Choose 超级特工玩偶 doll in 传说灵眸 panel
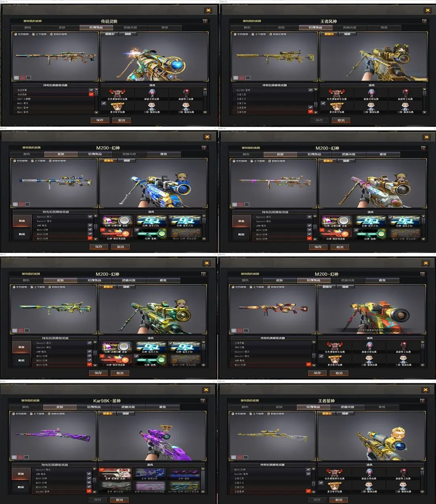Viewport: 436px width, 504px height. [x=186, y=94]
